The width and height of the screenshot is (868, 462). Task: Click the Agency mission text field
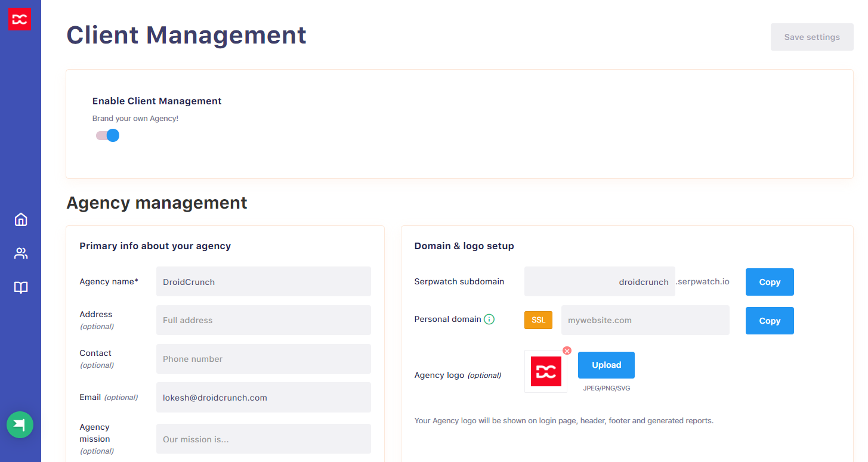pyautogui.click(x=263, y=439)
